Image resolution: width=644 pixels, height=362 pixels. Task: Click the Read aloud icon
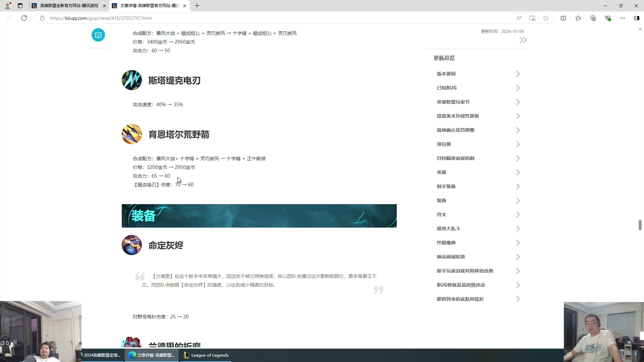click(x=519, y=18)
